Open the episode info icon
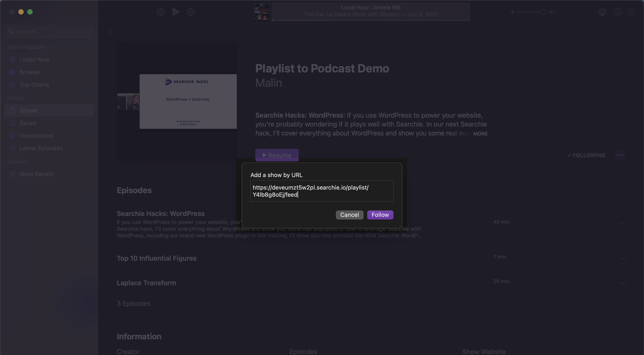Image resolution: width=644 pixels, height=355 pixels. [617, 12]
